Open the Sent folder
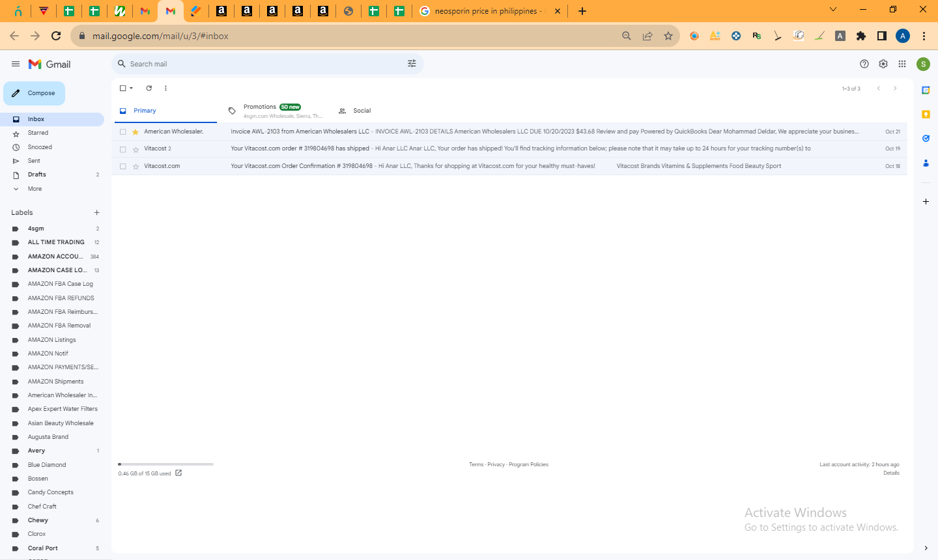Image resolution: width=938 pixels, height=560 pixels. [52, 161]
